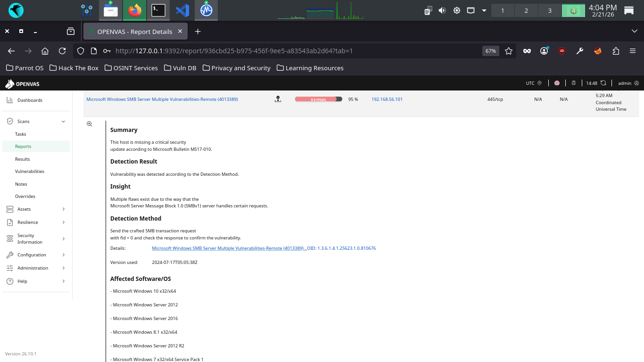644x362 pixels.
Task: Expand the Administration sidebar section
Action: point(63,268)
